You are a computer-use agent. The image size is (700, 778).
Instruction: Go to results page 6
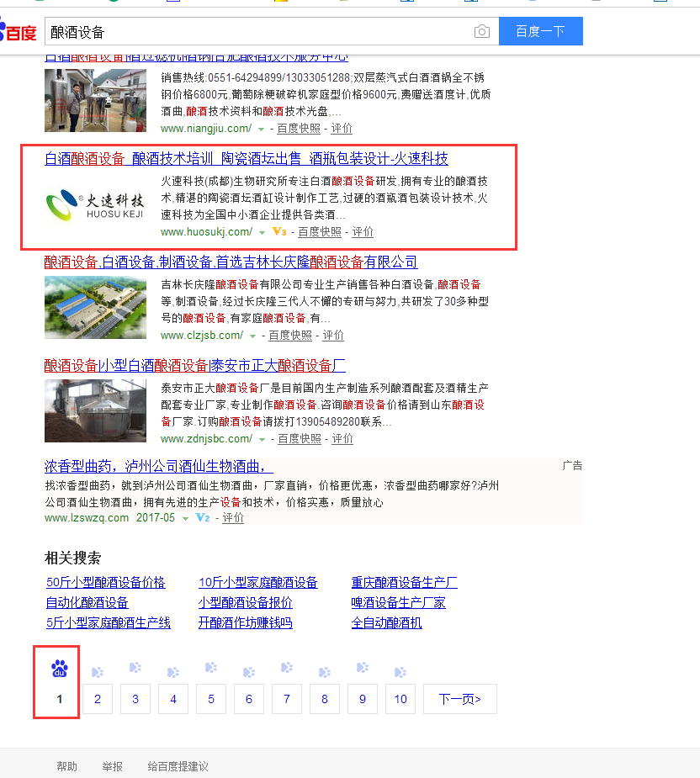coord(249,699)
